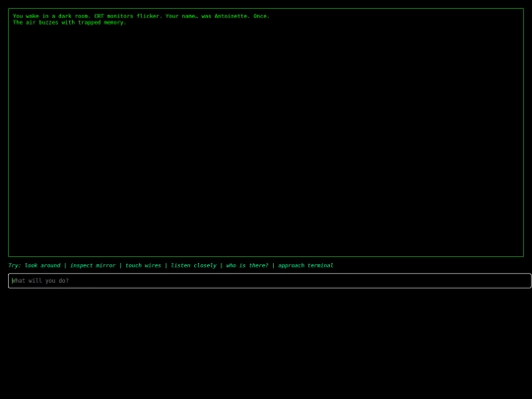Click the "touch wires" suggestion
532x399 pixels.
click(x=143, y=265)
